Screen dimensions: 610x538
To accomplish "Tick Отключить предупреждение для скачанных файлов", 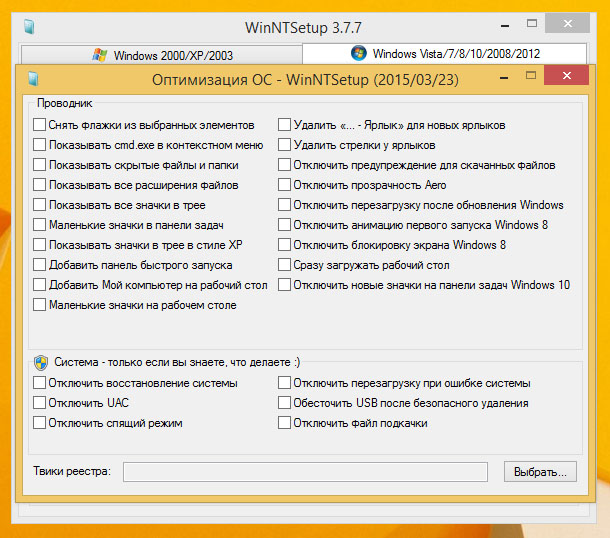I will [284, 165].
